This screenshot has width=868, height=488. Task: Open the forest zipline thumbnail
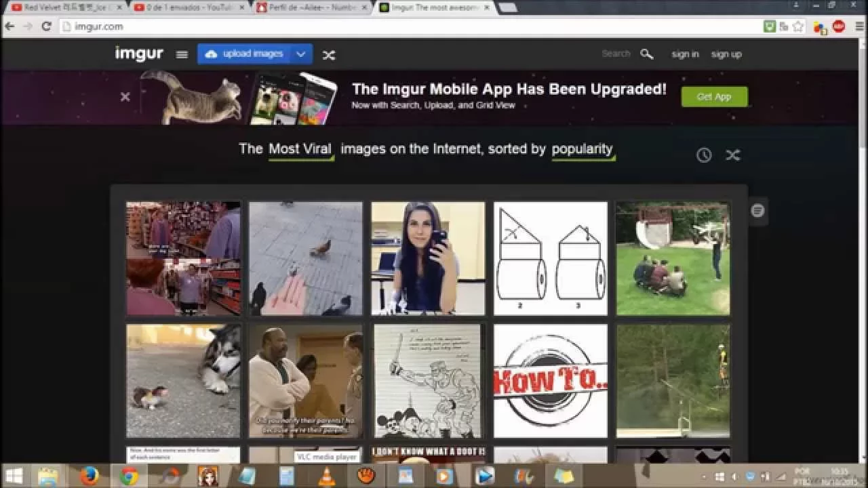point(673,381)
